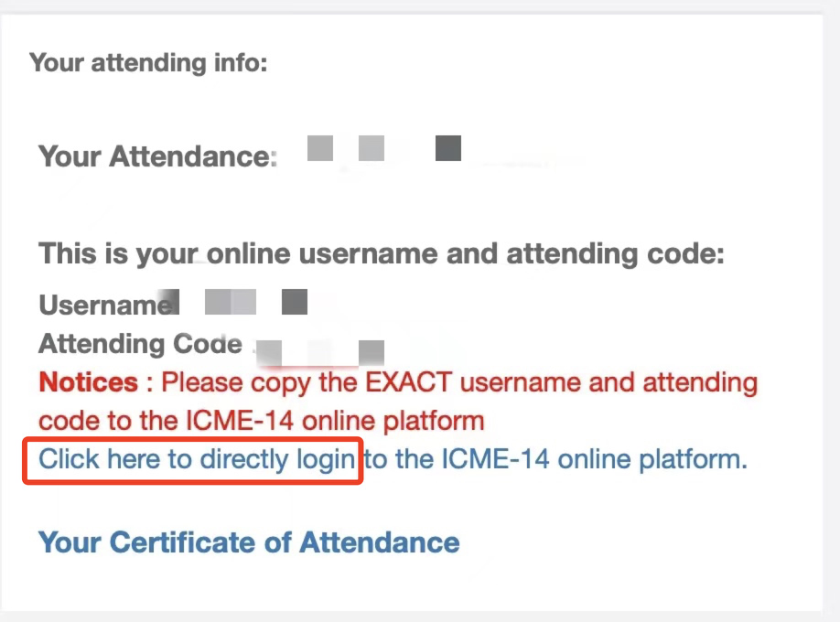Click the middle gray block beside Your Attendance
The width and height of the screenshot is (840, 622).
click(371, 147)
